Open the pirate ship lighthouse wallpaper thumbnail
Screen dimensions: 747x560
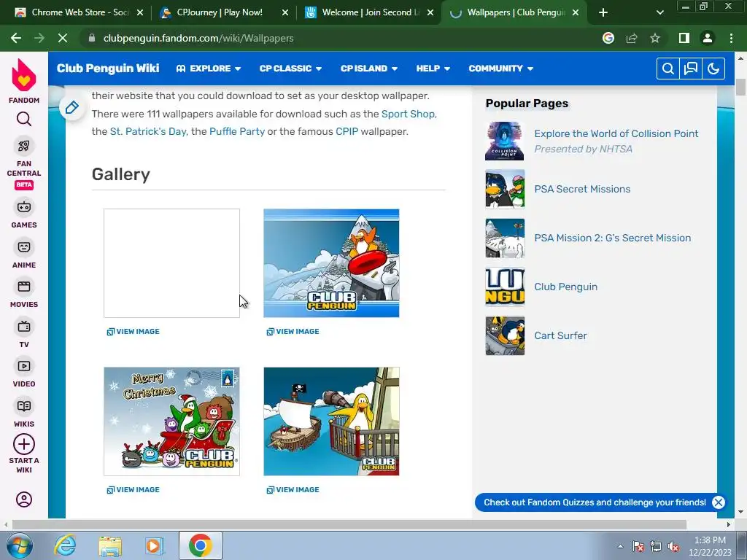point(332,421)
